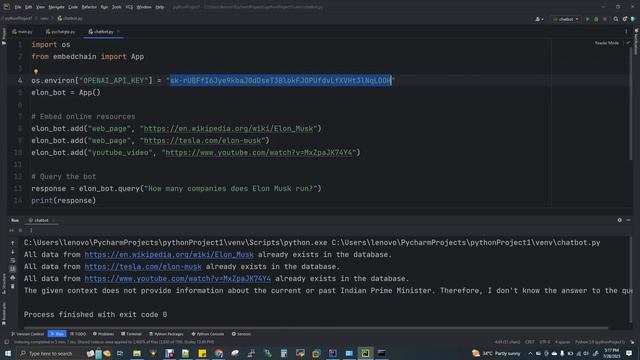Click the scroll up arrow in Run panel sidebar
Viewport: 640px width, 360px height.
coord(13,243)
